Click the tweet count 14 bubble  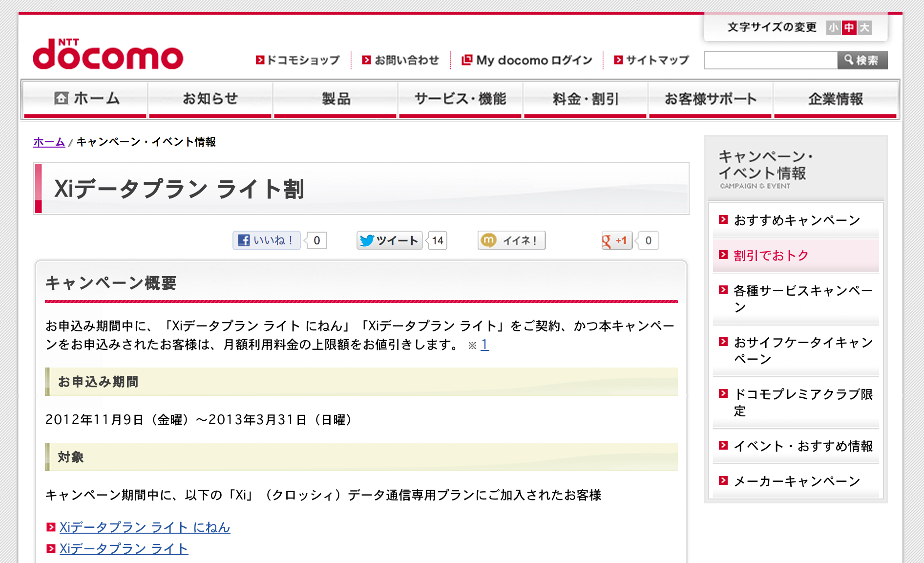tap(438, 240)
